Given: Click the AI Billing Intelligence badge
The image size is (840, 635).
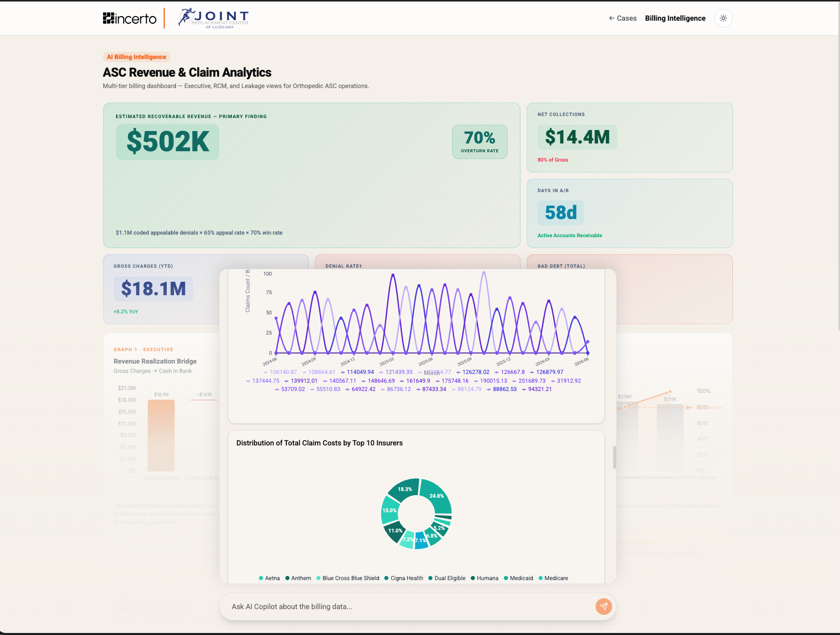Looking at the screenshot, I should 137,57.
